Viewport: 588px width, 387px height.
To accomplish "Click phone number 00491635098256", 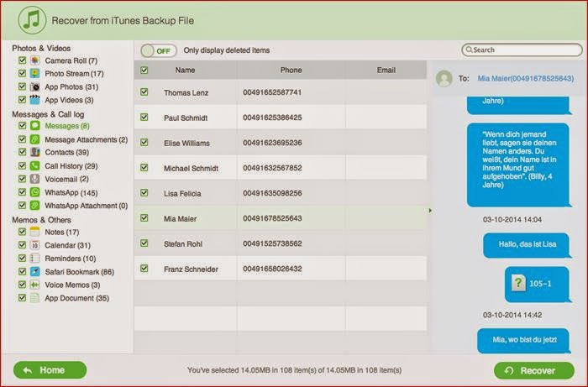I will [272, 193].
